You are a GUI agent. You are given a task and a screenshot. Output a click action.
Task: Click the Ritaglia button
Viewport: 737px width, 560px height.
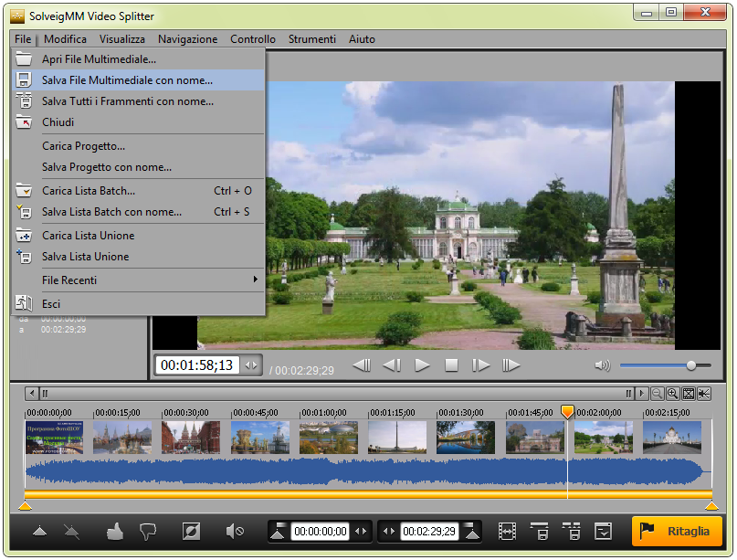677,532
